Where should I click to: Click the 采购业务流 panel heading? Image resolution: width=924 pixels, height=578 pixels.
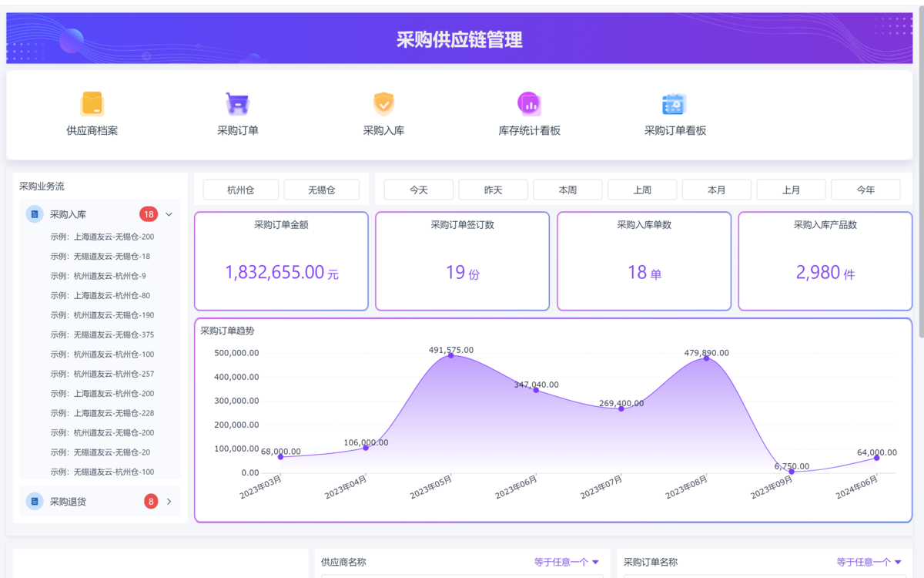pyautogui.click(x=42, y=187)
